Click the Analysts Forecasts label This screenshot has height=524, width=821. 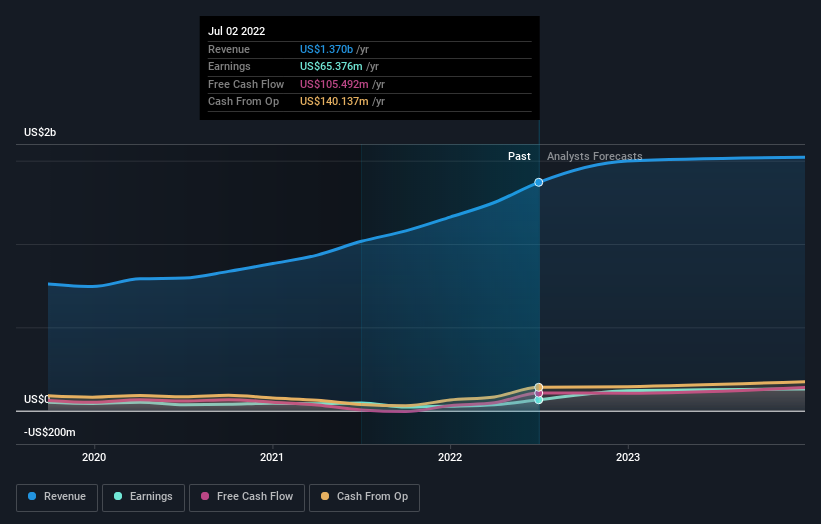coord(594,156)
